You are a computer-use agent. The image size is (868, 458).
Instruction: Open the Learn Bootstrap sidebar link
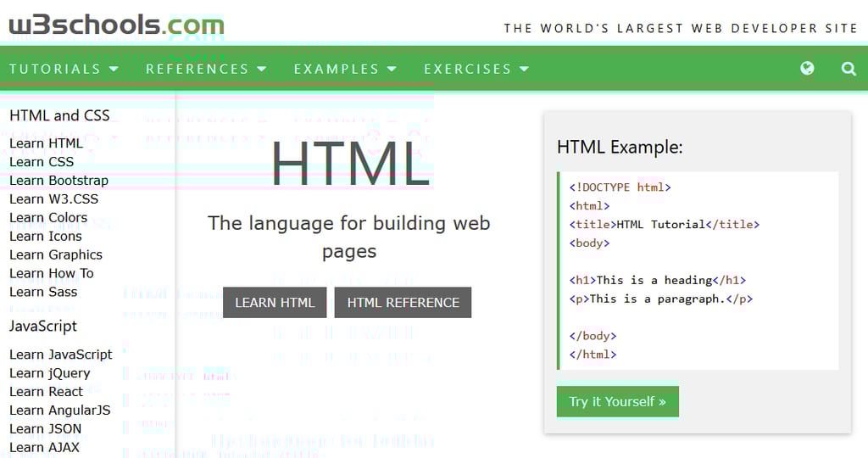click(x=58, y=181)
